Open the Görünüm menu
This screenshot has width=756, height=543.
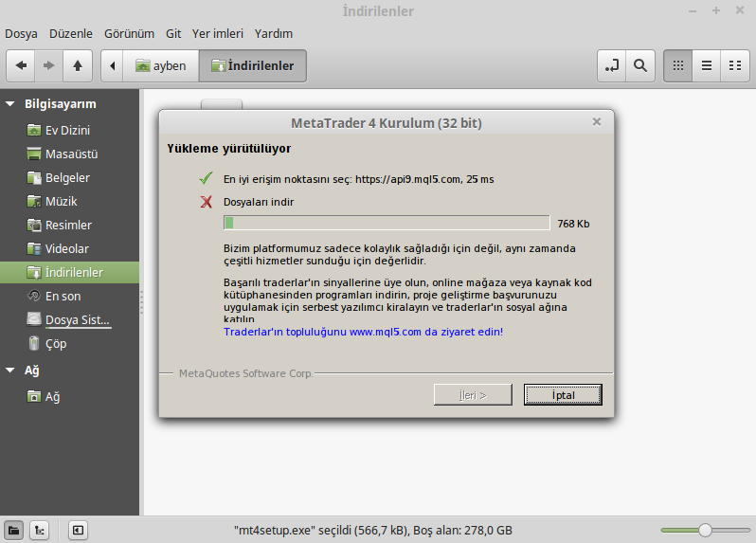pos(129,34)
